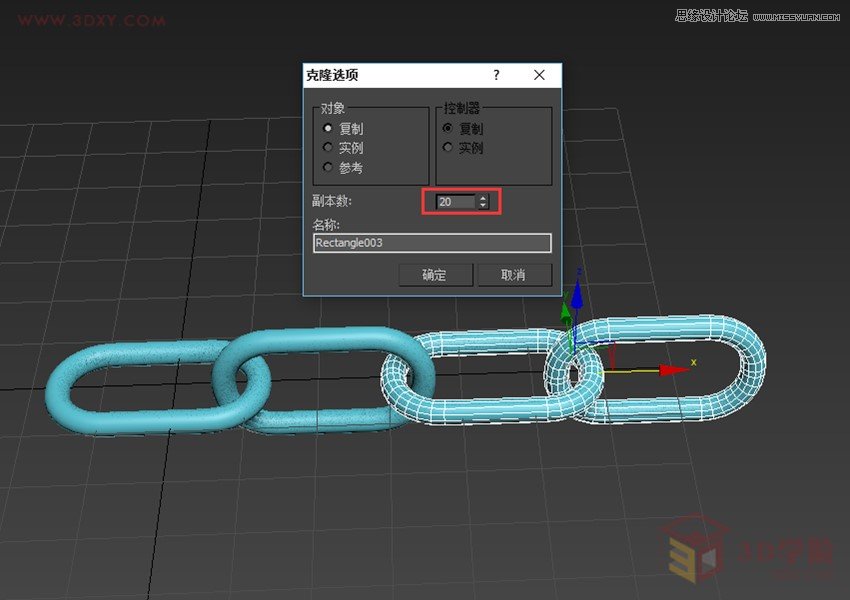Click the question mark help icon on dialog

496,75
